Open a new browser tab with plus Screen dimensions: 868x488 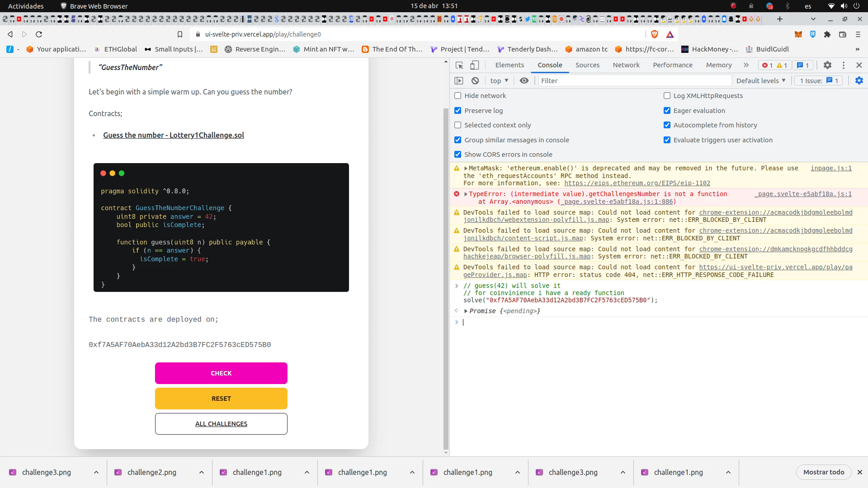[780, 19]
